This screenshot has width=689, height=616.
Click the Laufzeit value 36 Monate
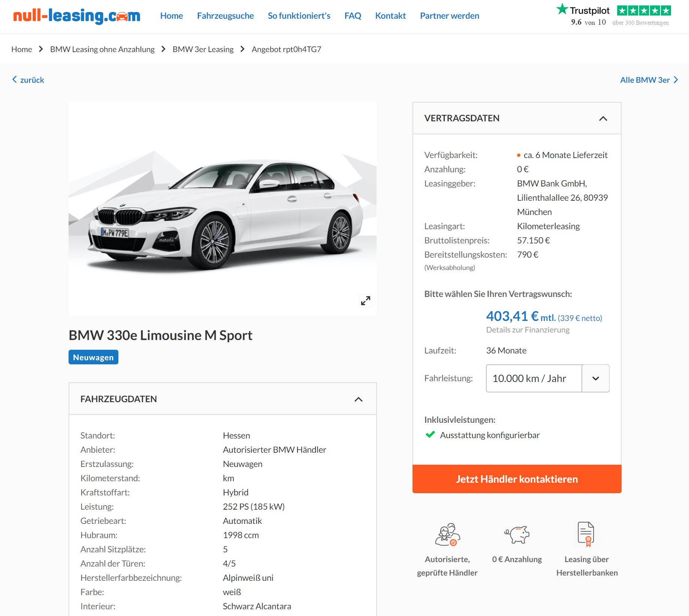pos(506,351)
